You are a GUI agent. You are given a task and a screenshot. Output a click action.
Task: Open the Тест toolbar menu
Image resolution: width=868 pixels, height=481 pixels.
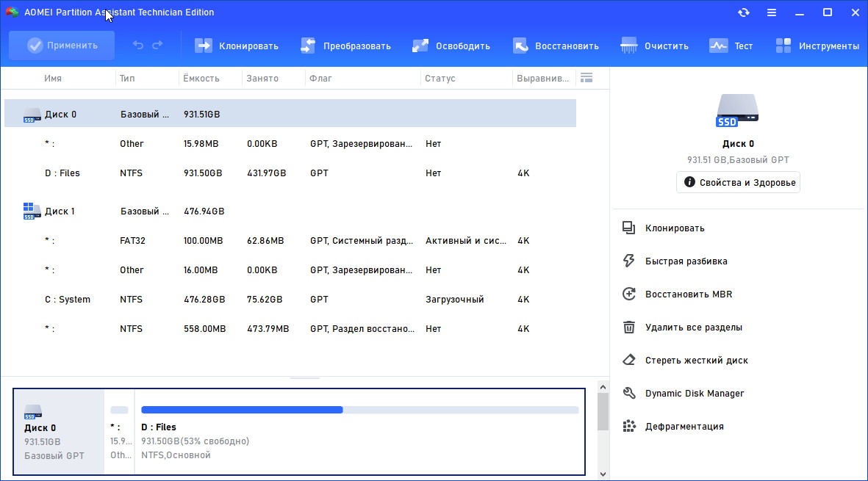731,46
